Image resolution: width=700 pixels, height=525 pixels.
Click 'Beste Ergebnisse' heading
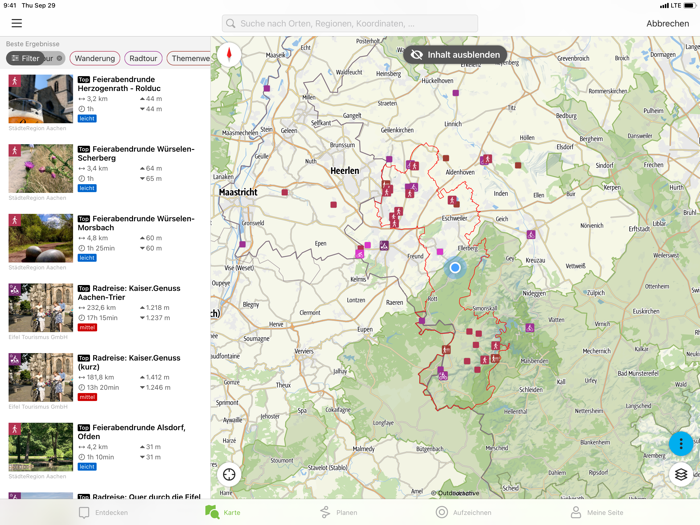33,44
